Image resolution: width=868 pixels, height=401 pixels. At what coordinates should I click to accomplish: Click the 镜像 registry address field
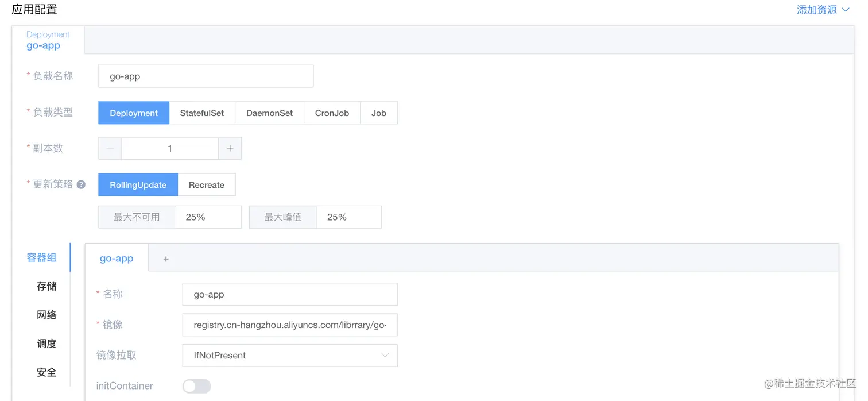289,325
